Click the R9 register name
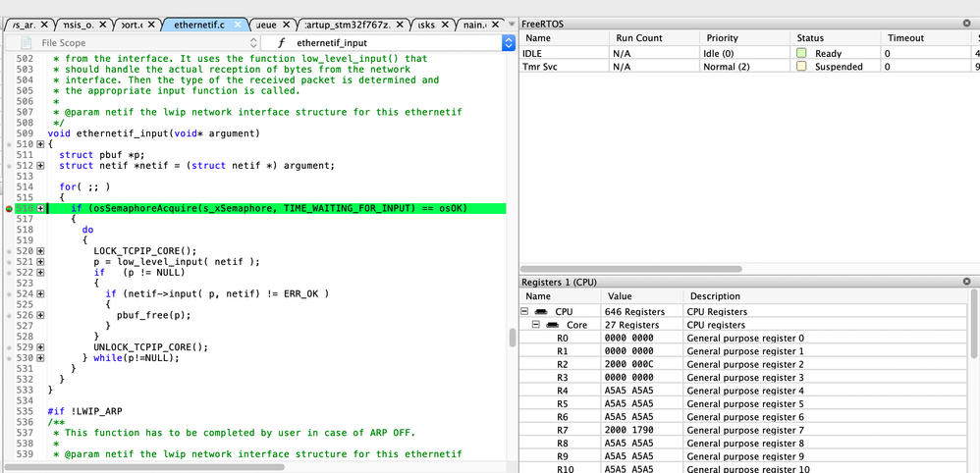 [x=563, y=456]
